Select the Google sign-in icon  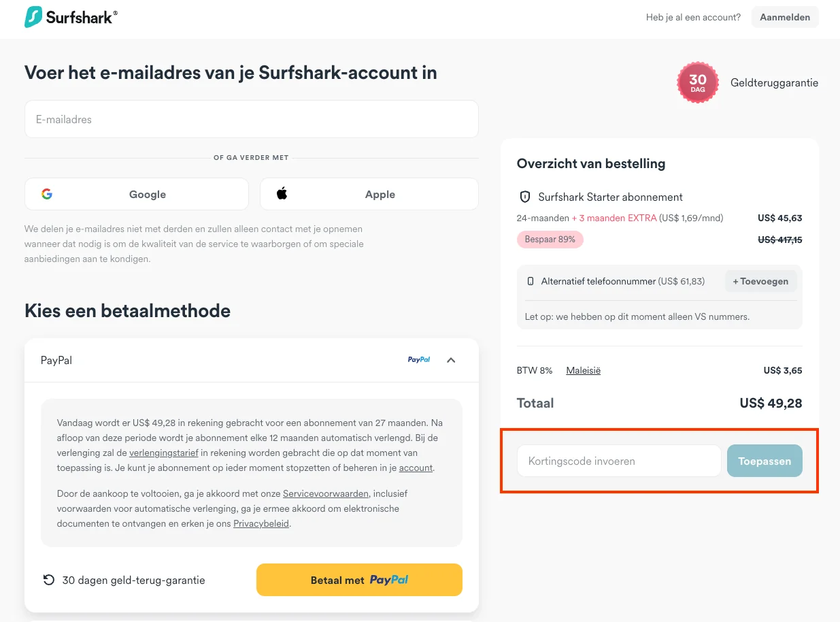46,194
